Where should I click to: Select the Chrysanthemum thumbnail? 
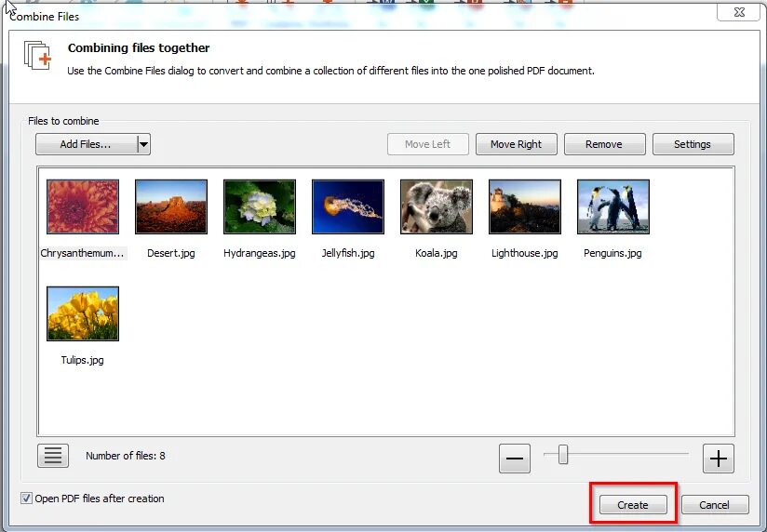tap(83, 206)
